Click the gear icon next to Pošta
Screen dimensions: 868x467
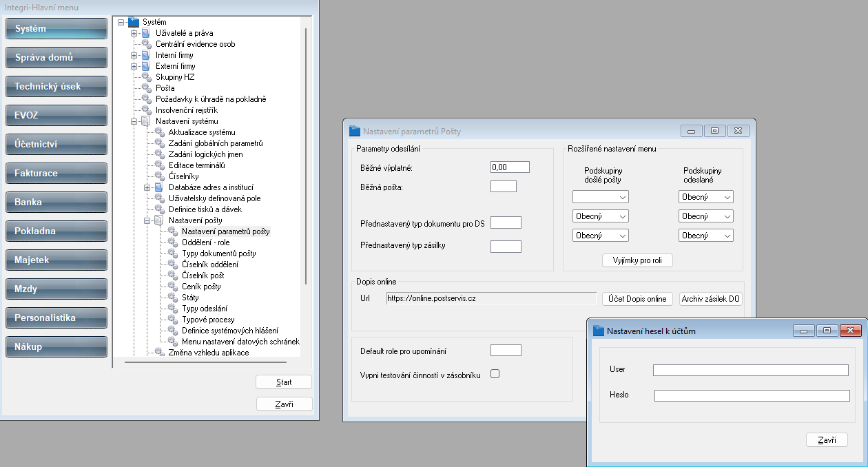pos(145,88)
